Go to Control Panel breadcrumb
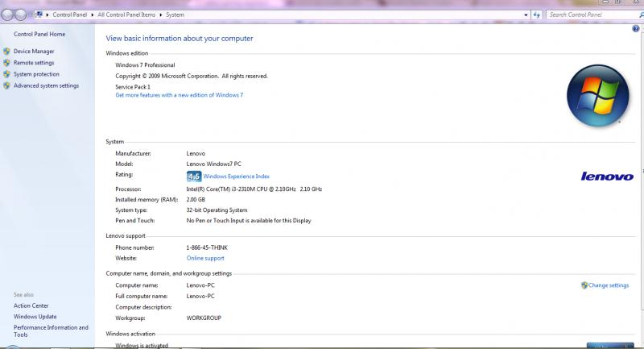This screenshot has height=349, width=644. [69, 15]
